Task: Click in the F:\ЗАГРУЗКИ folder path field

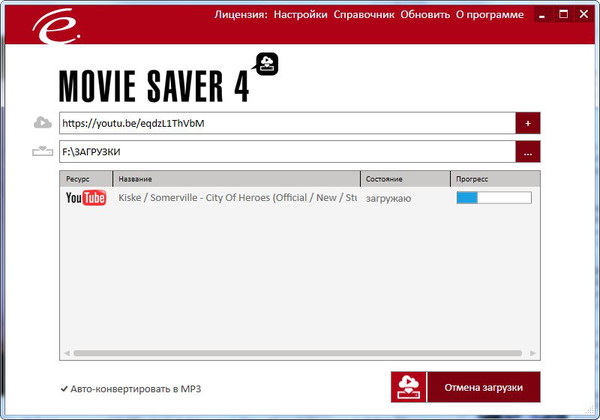Action: (287, 152)
